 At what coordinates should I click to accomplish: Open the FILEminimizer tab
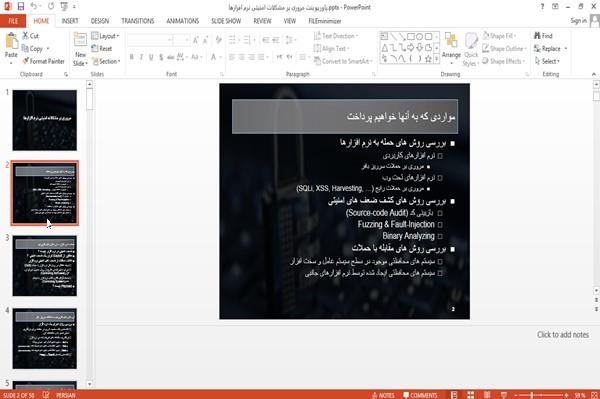[325, 21]
